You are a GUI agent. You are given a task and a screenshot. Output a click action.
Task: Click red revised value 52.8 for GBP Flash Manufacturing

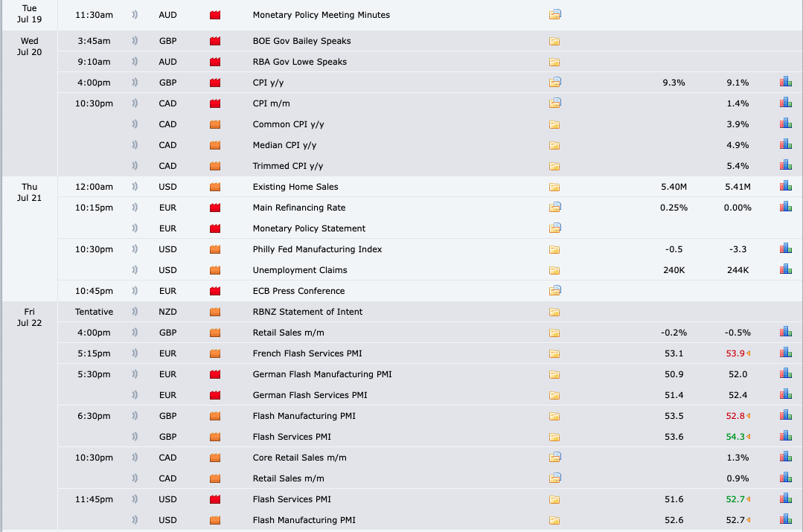(x=735, y=416)
